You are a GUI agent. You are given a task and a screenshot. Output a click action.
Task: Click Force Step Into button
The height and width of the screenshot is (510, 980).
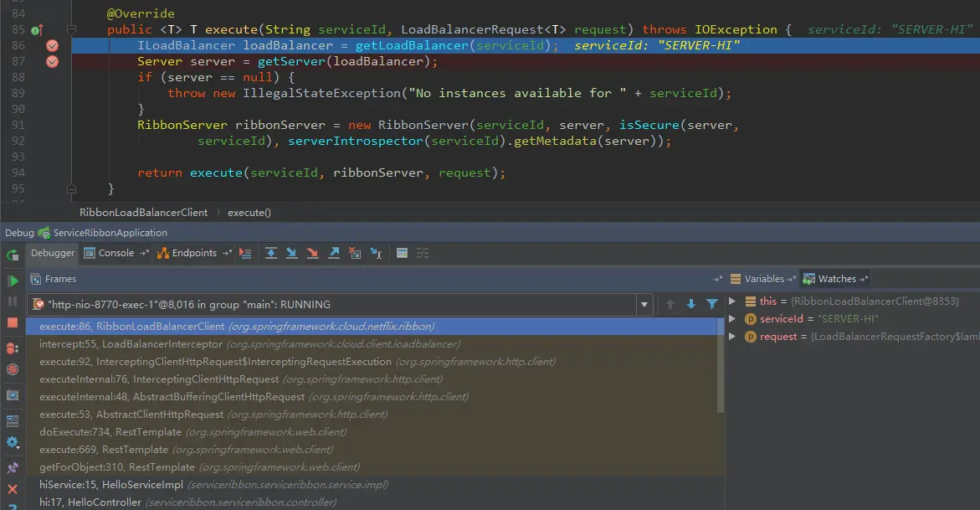pos(312,254)
